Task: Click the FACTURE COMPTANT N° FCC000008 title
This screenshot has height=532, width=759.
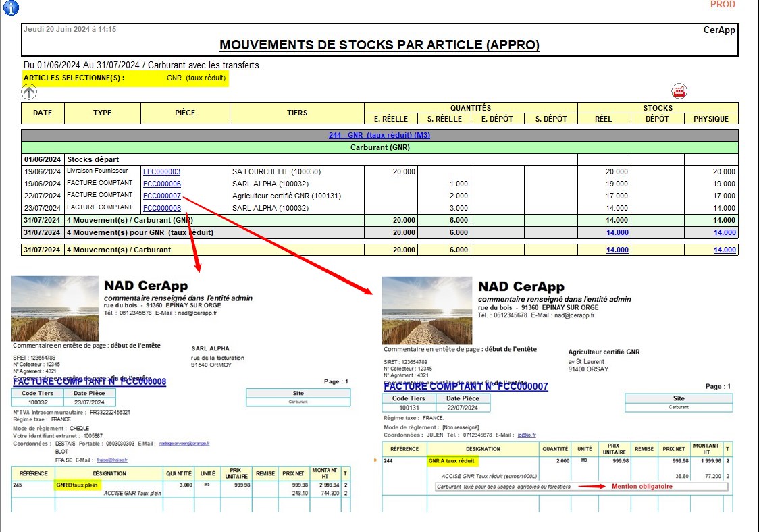Action: click(x=89, y=381)
